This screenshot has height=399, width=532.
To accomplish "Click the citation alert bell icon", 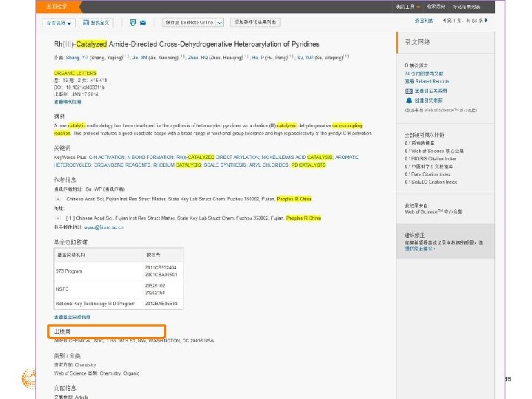I will (409, 100).
